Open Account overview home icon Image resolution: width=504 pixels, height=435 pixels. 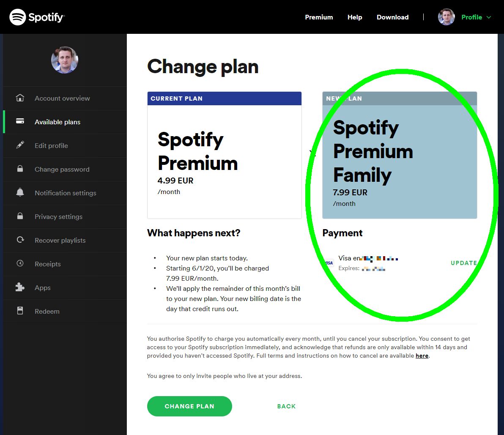click(20, 98)
